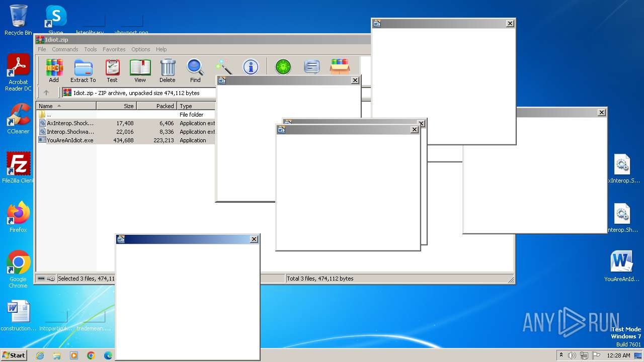Viewport: 644px width, 362px height.
Task: Open the Recycle Bin desktop icon
Action: point(18,20)
